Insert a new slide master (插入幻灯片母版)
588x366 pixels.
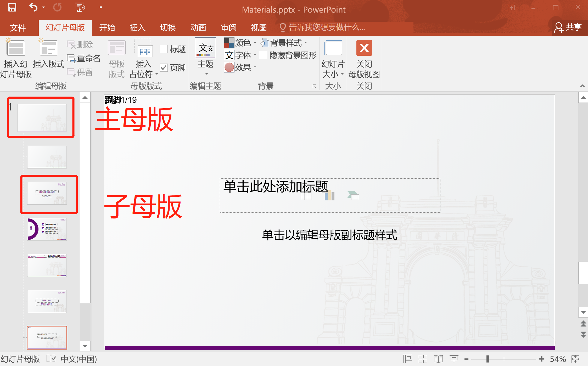pyautogui.click(x=16, y=59)
